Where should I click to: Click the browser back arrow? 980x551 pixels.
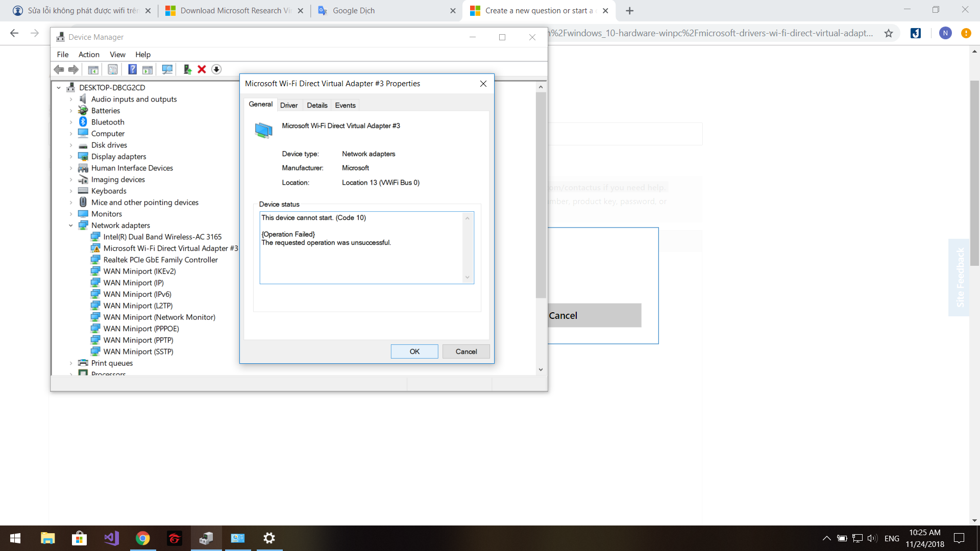tap(14, 33)
